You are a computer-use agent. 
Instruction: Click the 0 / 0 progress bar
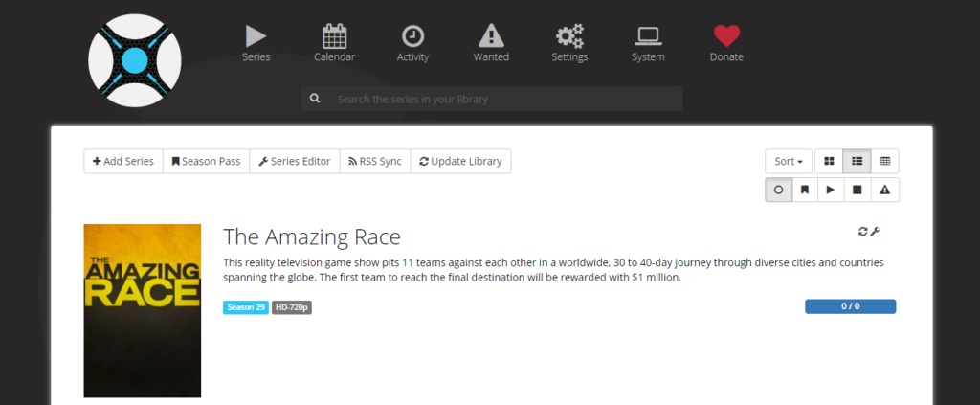point(850,306)
